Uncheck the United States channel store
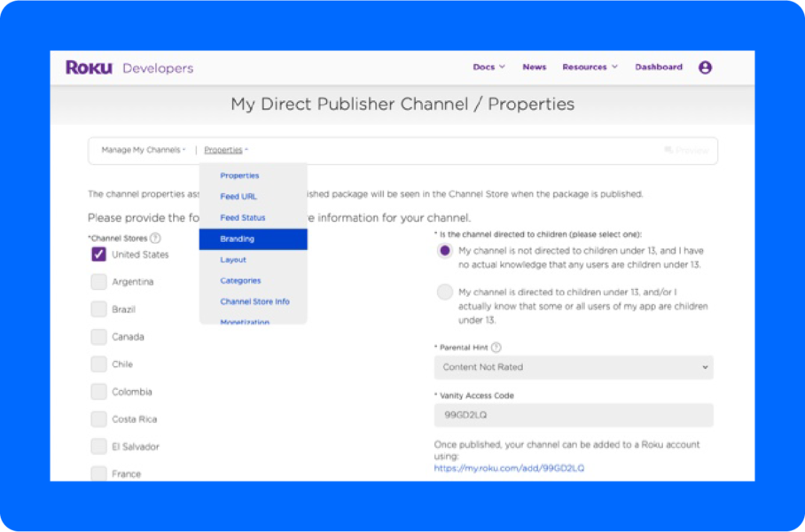Viewport: 805px width, 532px height. click(x=98, y=254)
